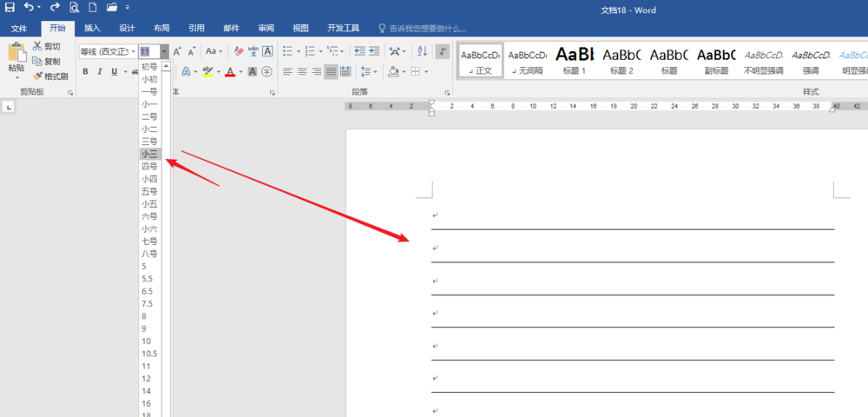Expand the line spacing dropdown
Image resolution: width=868 pixels, height=417 pixels.
pos(374,71)
